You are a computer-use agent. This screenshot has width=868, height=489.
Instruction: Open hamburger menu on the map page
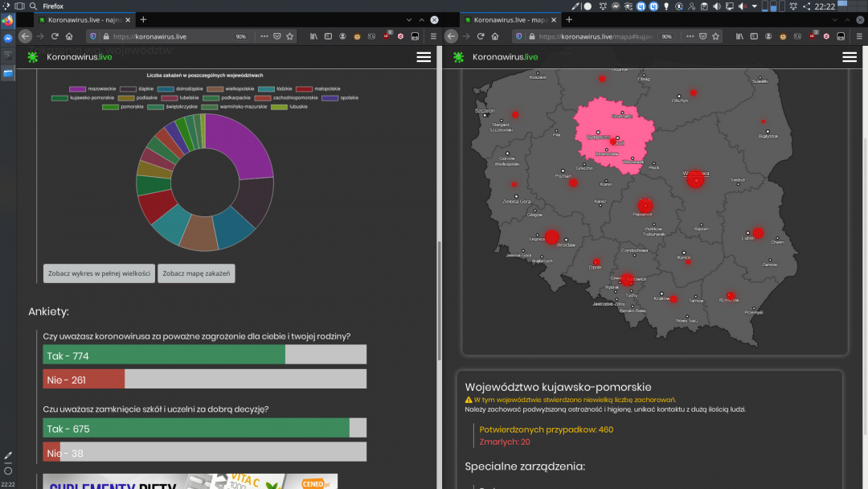click(x=850, y=57)
